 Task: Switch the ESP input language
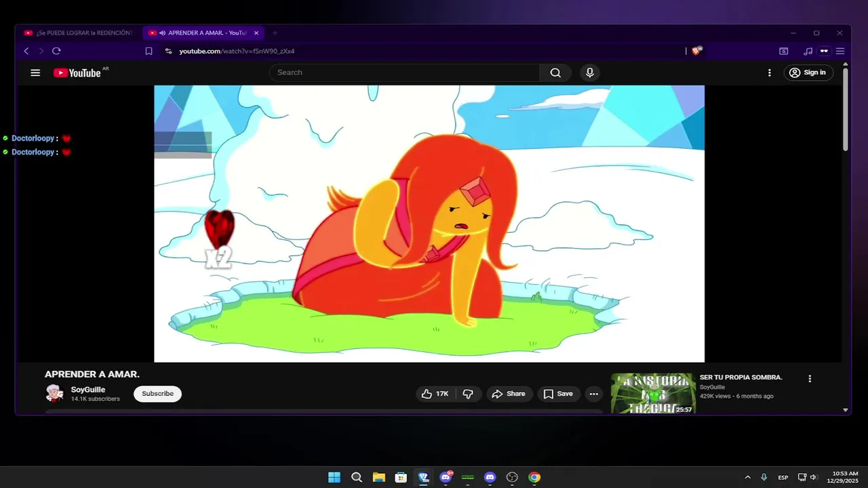tap(783, 477)
